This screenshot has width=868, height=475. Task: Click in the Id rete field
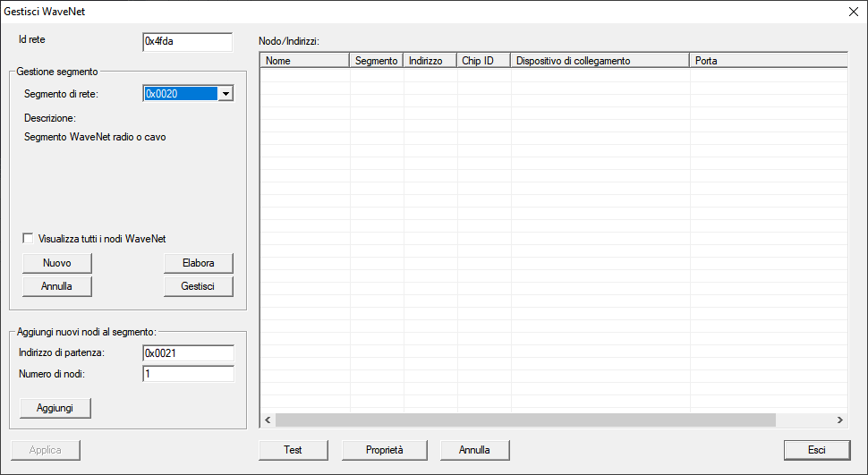[187, 42]
